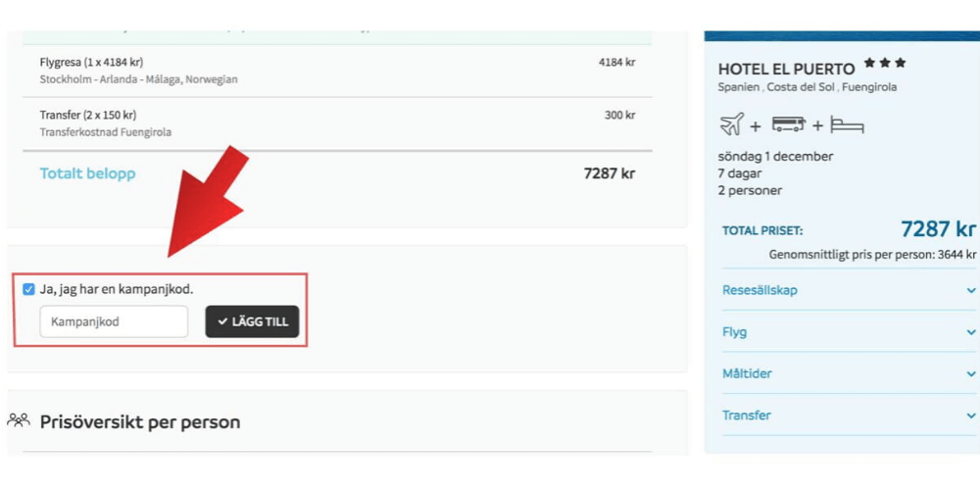
Task: Click the bed accommodation icon
Action: (847, 124)
